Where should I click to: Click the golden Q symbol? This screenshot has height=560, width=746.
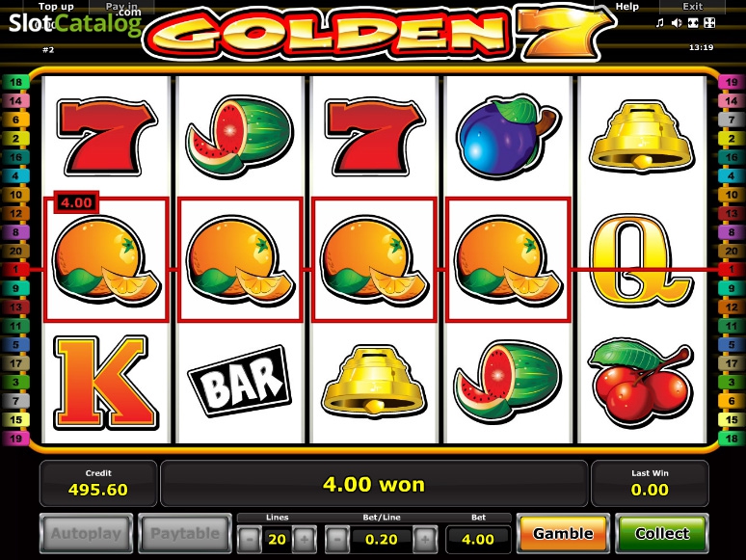[640, 259]
